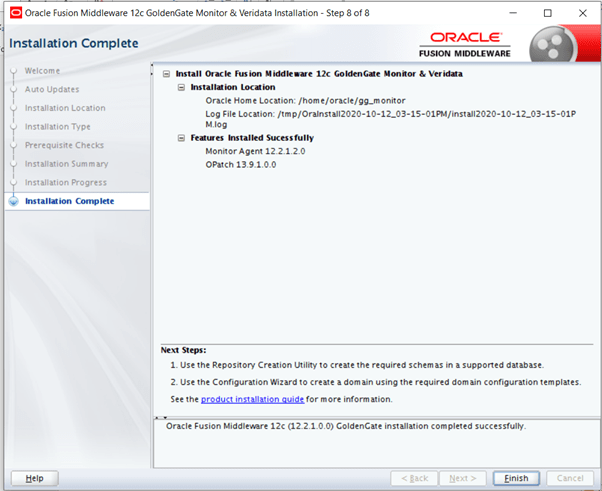Image resolution: width=602 pixels, height=491 pixels.
Task: Collapse the Install Oracle Fusion Middleware tree node
Action: (166, 74)
